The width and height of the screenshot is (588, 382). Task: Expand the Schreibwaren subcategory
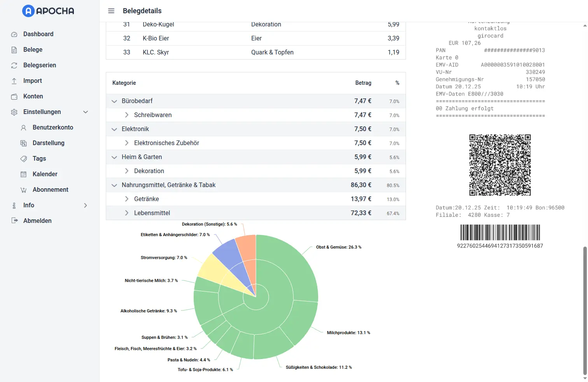[127, 115]
